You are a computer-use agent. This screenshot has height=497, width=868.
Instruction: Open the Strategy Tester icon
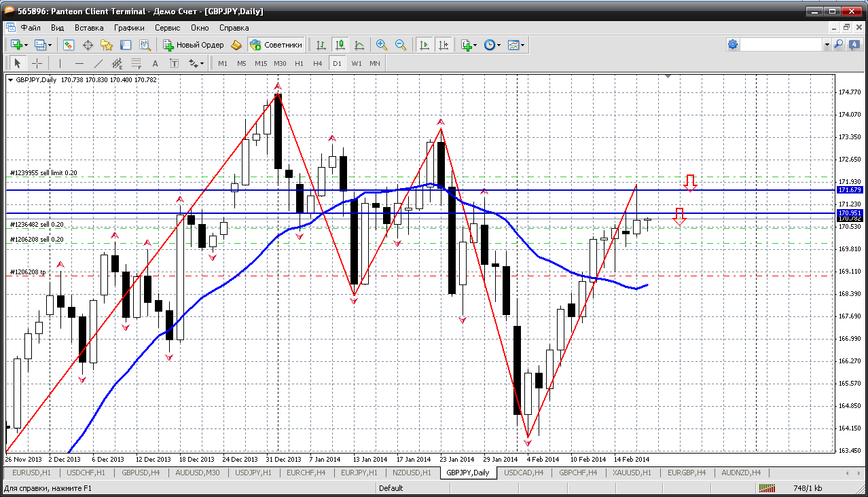click(145, 45)
